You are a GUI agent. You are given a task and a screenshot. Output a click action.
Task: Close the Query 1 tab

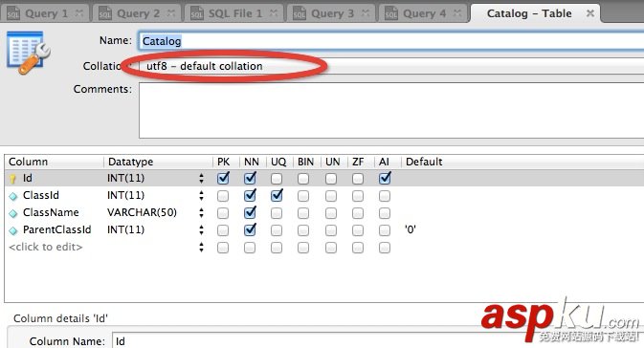click(x=79, y=13)
